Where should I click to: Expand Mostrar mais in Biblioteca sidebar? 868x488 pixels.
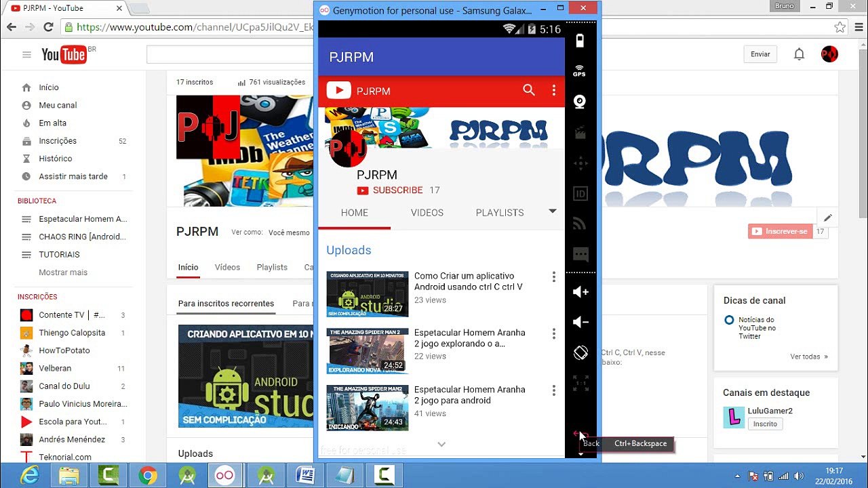pos(63,272)
